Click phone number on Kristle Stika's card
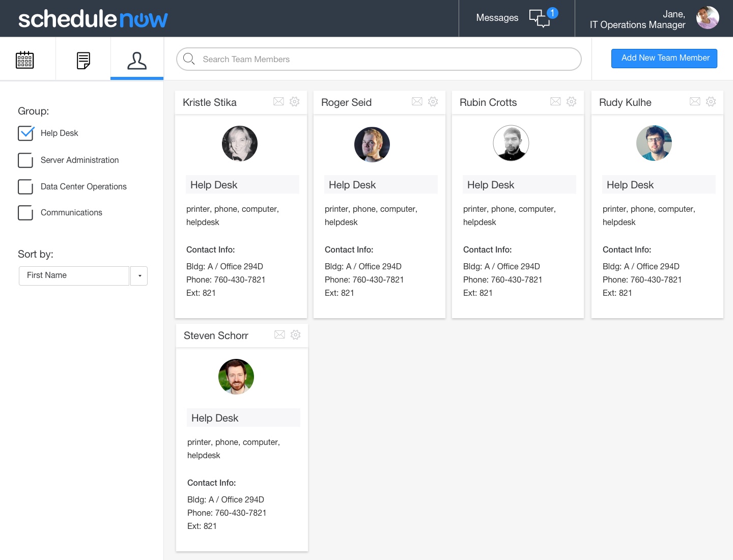 tap(226, 279)
